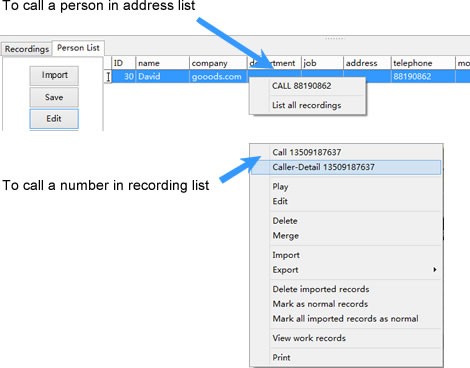This screenshot has height=368, width=470.
Task: Click the telephone column header
Action: point(423,63)
